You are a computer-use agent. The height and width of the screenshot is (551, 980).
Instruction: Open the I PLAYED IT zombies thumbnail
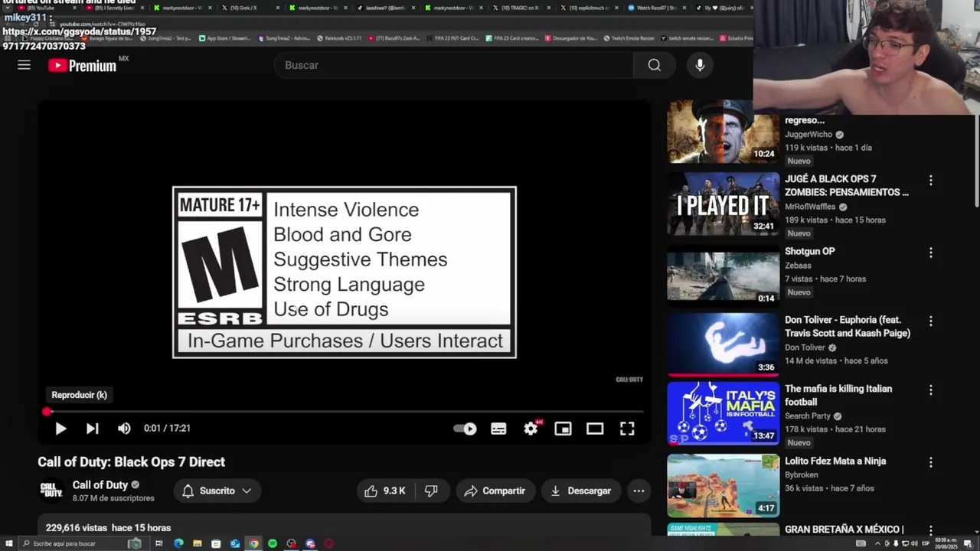(723, 204)
